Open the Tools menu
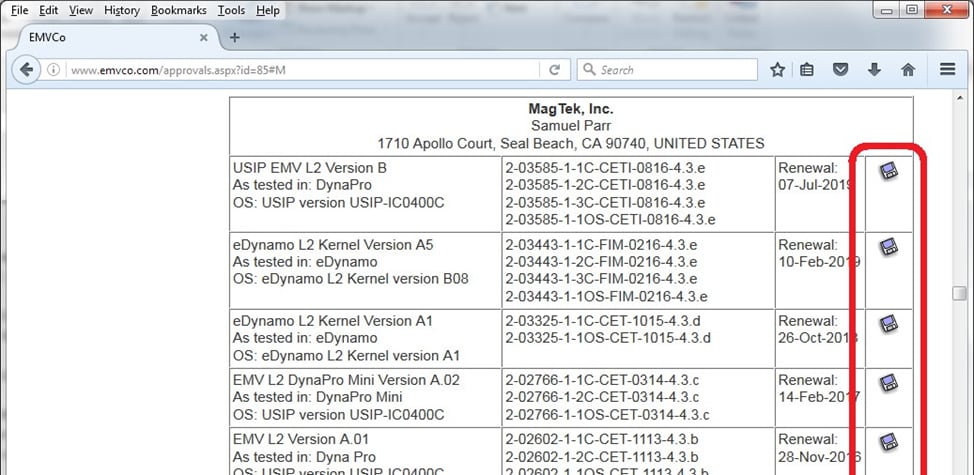 point(232,11)
